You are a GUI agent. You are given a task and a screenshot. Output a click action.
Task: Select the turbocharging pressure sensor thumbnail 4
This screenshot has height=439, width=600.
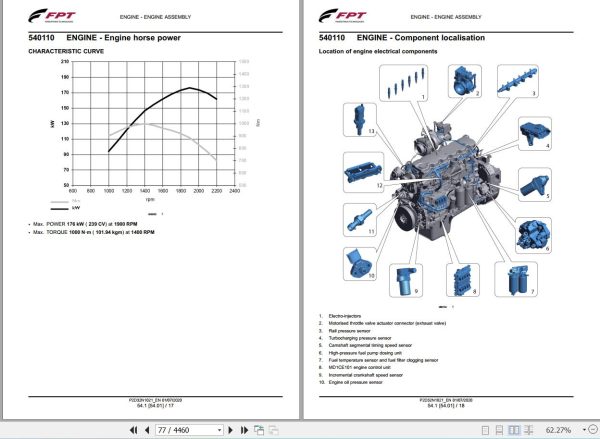coord(535,134)
